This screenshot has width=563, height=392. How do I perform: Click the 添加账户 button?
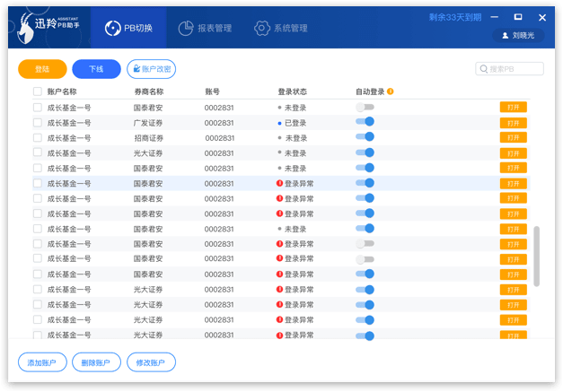[x=42, y=362]
